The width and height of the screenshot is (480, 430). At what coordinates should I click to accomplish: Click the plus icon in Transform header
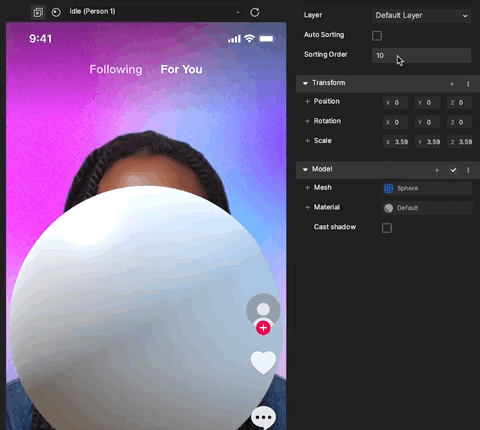tap(452, 84)
